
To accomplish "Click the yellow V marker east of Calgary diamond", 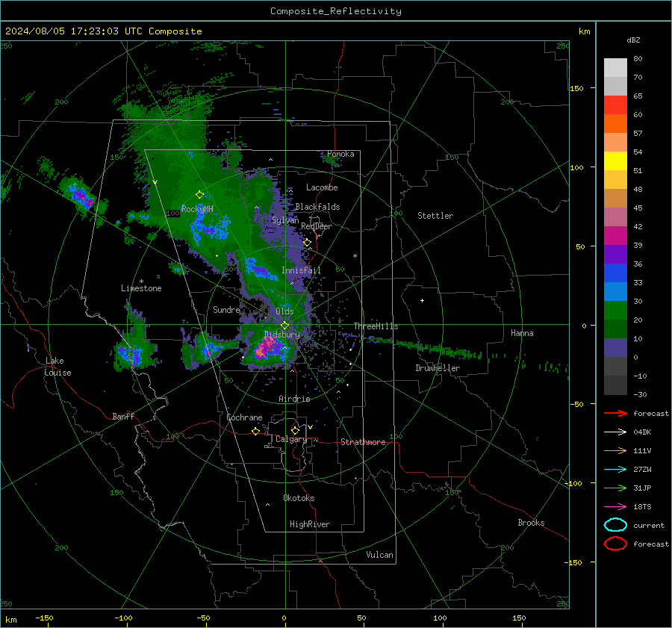I will [x=311, y=427].
